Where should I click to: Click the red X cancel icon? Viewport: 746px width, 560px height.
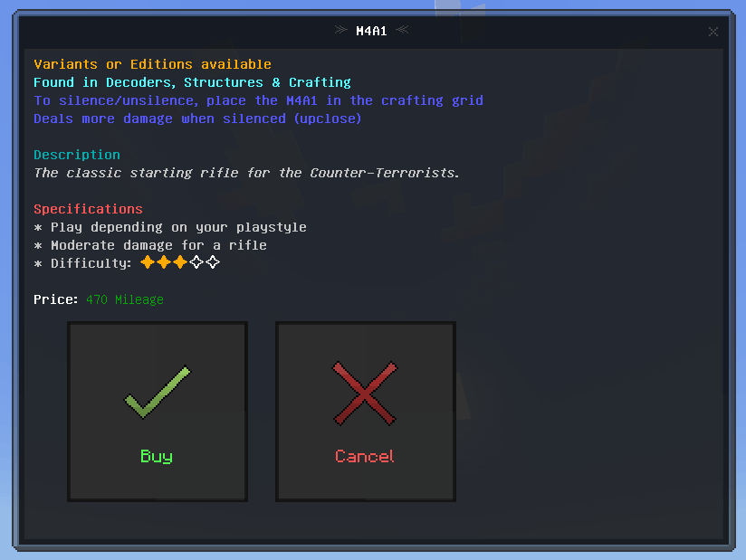tap(365, 394)
